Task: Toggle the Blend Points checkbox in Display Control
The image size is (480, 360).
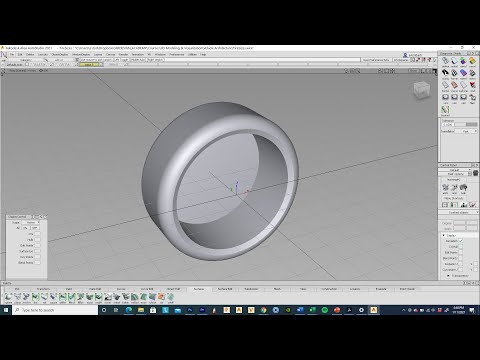Action: (37, 263)
